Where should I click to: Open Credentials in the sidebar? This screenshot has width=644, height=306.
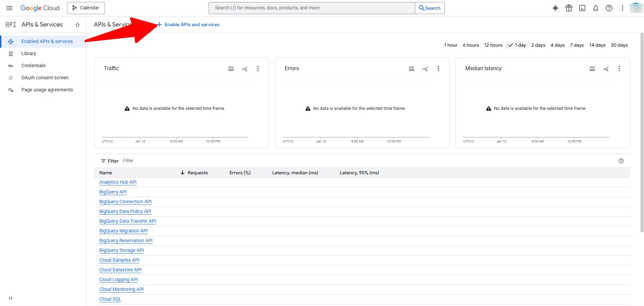(x=43, y=65)
